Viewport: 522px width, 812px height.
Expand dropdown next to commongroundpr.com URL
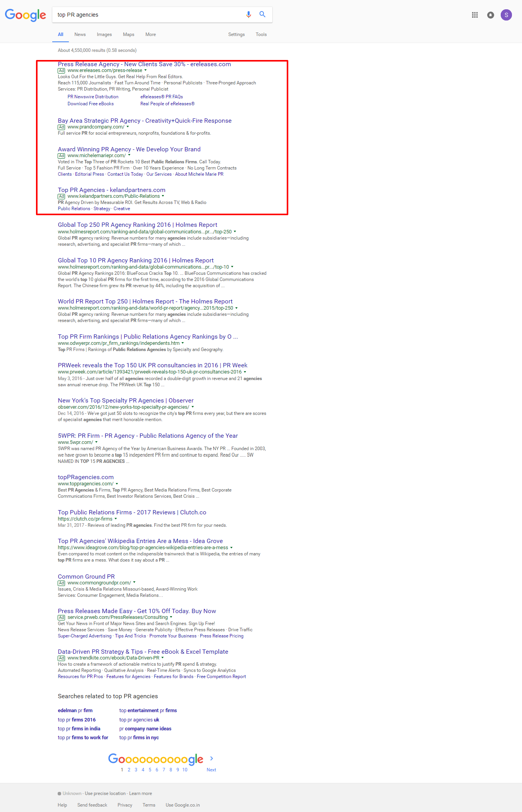[134, 582]
